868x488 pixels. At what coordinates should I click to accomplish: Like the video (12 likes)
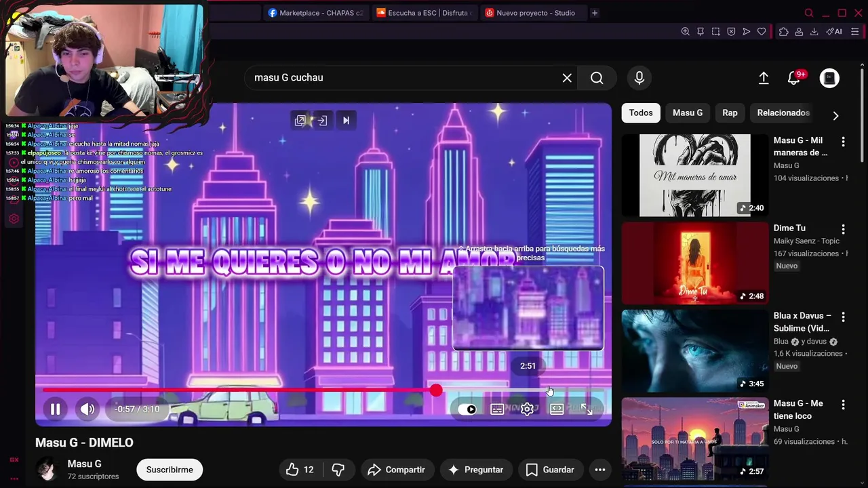(x=300, y=470)
